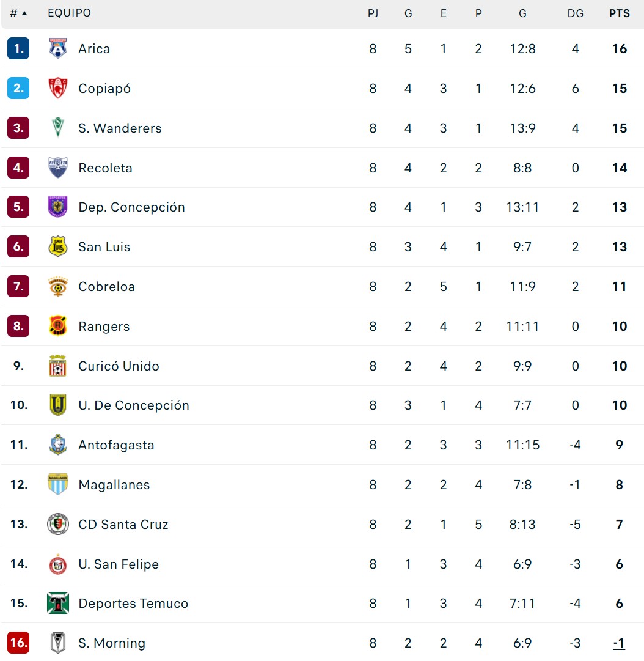Click the PJ column header
644x661 pixels.
(373, 13)
